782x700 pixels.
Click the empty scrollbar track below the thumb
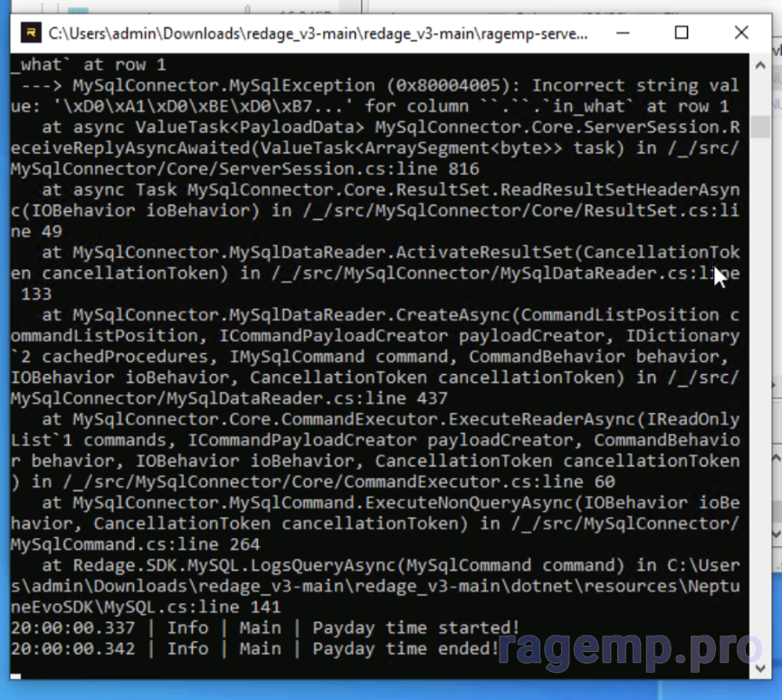[759, 408]
